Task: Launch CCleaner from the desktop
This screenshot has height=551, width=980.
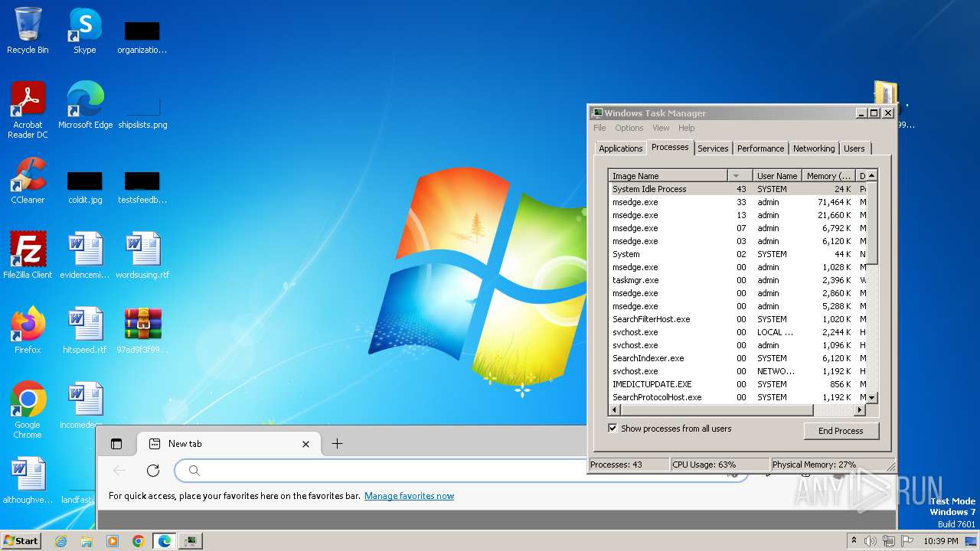Action: (x=28, y=181)
